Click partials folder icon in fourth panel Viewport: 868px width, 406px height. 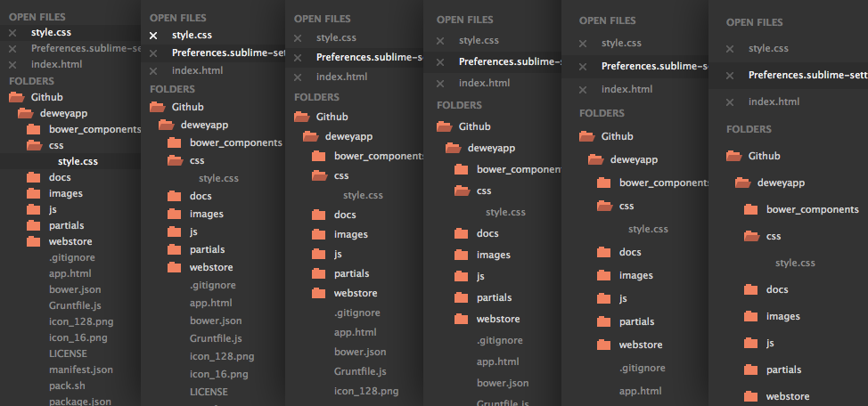tap(461, 297)
